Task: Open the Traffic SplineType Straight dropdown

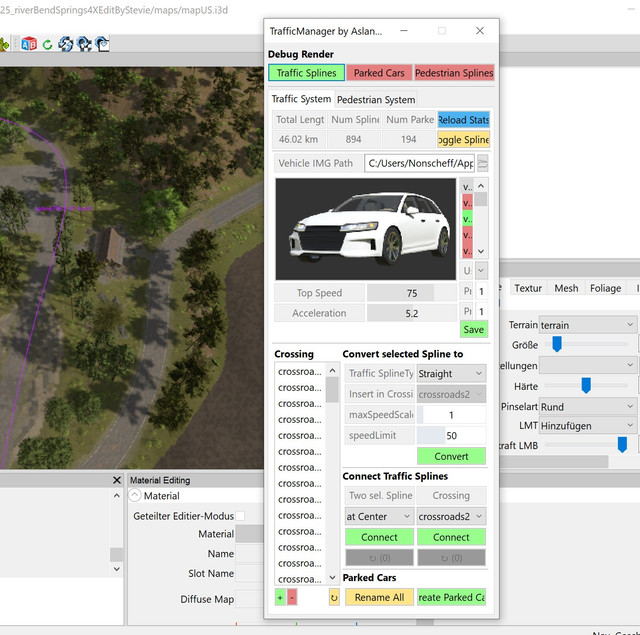Action: (x=451, y=373)
